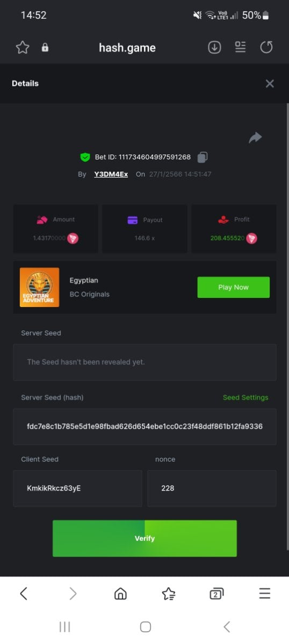This screenshot has height=644, width=289.
Task: Tap the green verified shield icon
Action: (85, 157)
